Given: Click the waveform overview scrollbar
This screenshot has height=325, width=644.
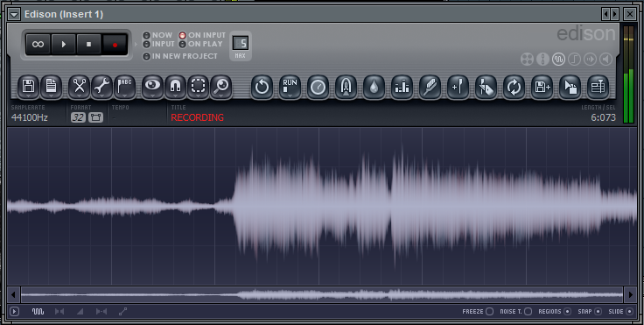Looking at the screenshot, I should pyautogui.click(x=322, y=294).
